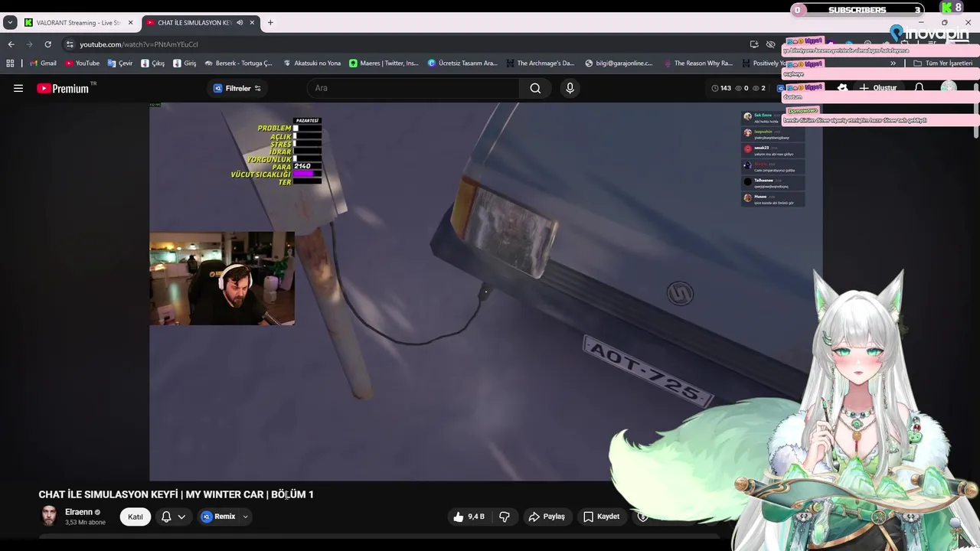Open the Filtreler filter button
Screen dimensions: 980x551
point(237,88)
